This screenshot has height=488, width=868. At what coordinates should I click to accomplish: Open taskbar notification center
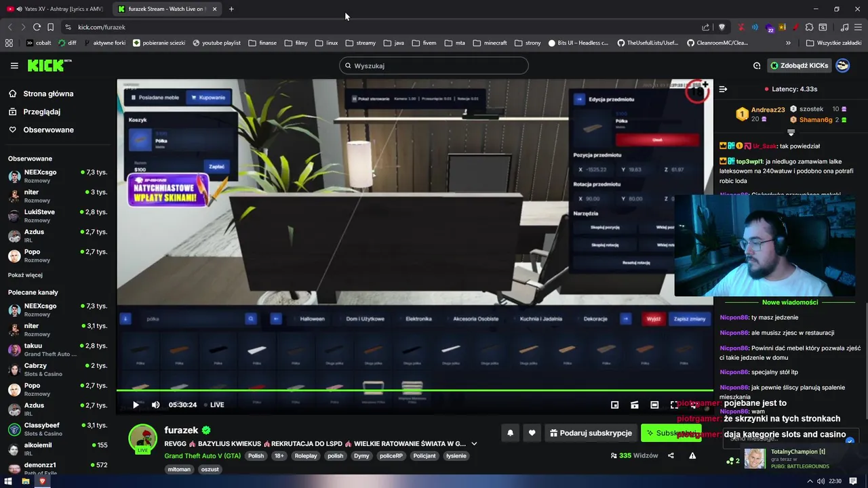coord(854,481)
